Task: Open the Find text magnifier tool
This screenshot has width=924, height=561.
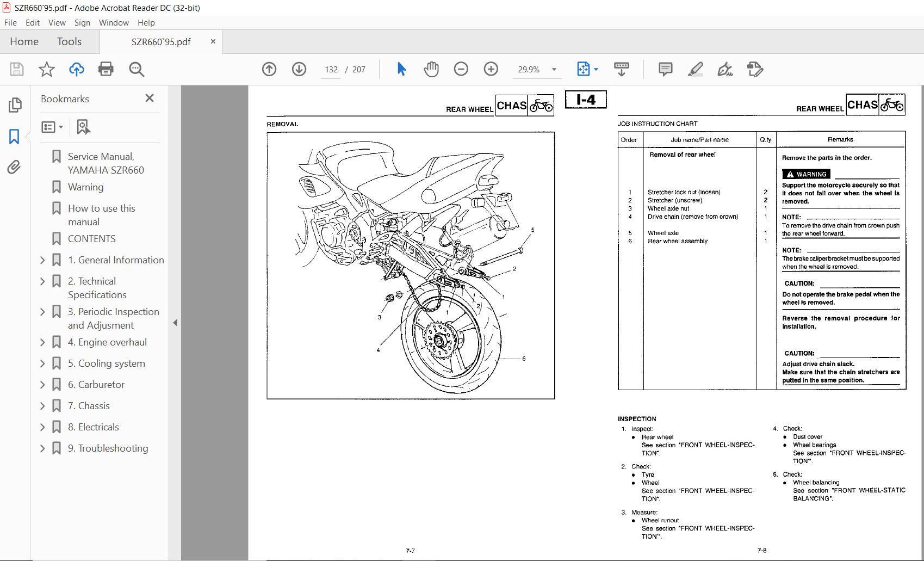Action: click(x=137, y=69)
